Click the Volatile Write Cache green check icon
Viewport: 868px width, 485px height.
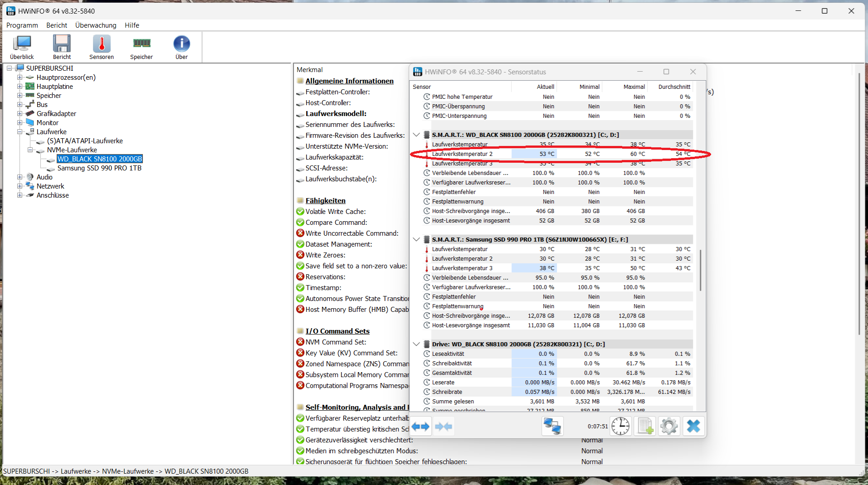click(x=300, y=212)
